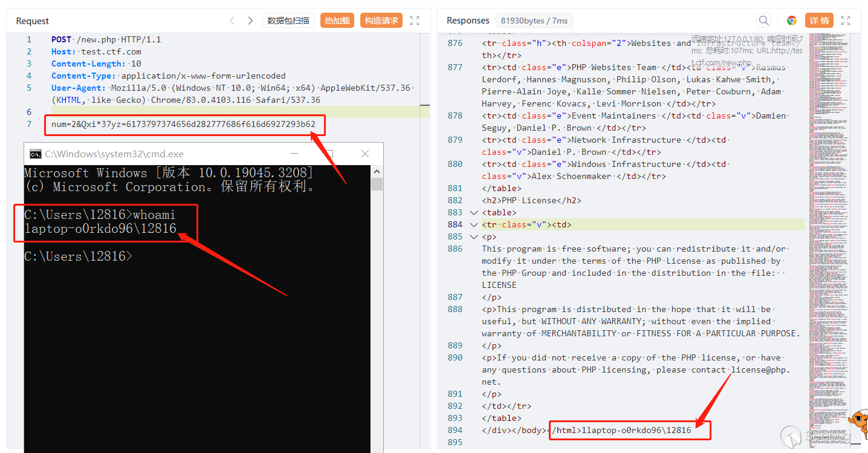Viewport: 868px width, 453px height.
Task: Click the 81930bytes / 7ms size tag
Action: pyautogui.click(x=533, y=21)
